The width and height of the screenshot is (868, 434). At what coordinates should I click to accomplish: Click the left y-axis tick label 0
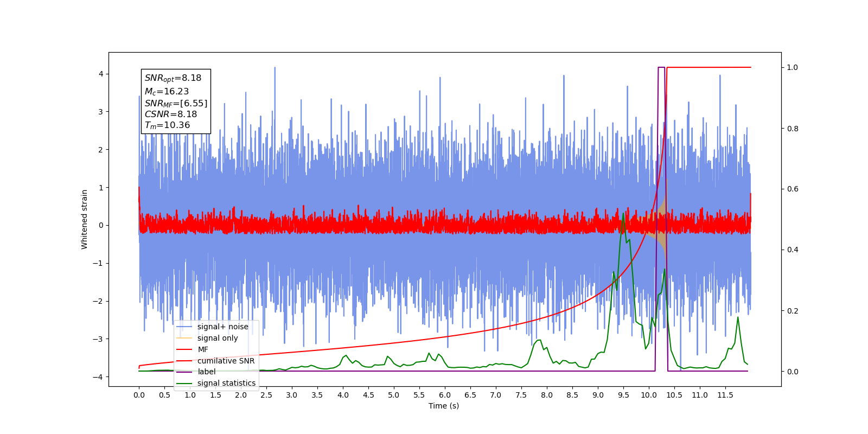click(100, 225)
